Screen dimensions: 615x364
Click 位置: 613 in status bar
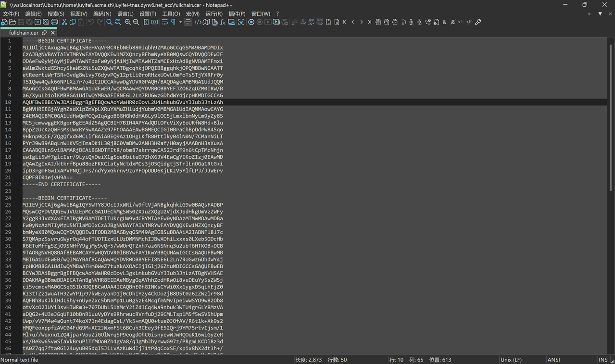click(440, 360)
